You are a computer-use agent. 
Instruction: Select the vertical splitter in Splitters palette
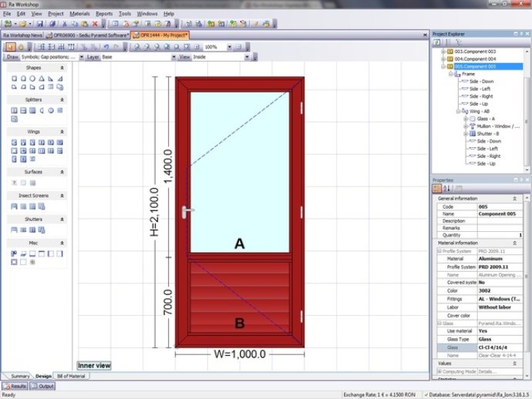14,110
